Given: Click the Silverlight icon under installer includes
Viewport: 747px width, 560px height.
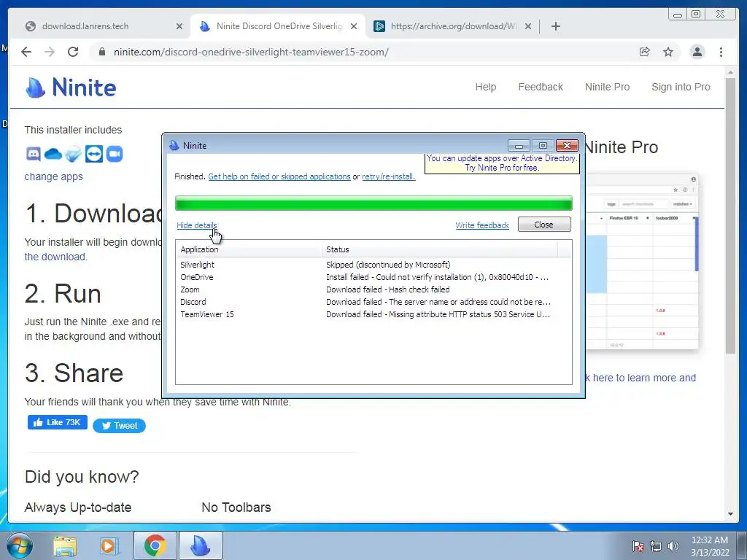Looking at the screenshot, I should tap(74, 154).
